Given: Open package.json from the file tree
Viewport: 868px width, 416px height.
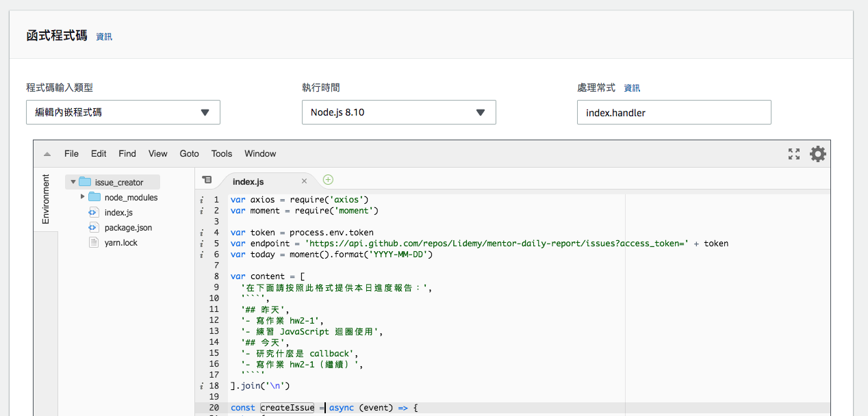Looking at the screenshot, I should 129,227.
